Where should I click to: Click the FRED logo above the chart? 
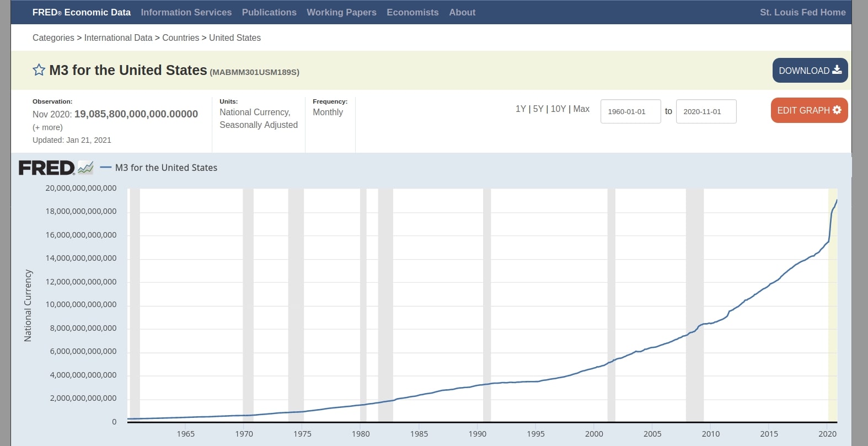pyautogui.click(x=47, y=168)
